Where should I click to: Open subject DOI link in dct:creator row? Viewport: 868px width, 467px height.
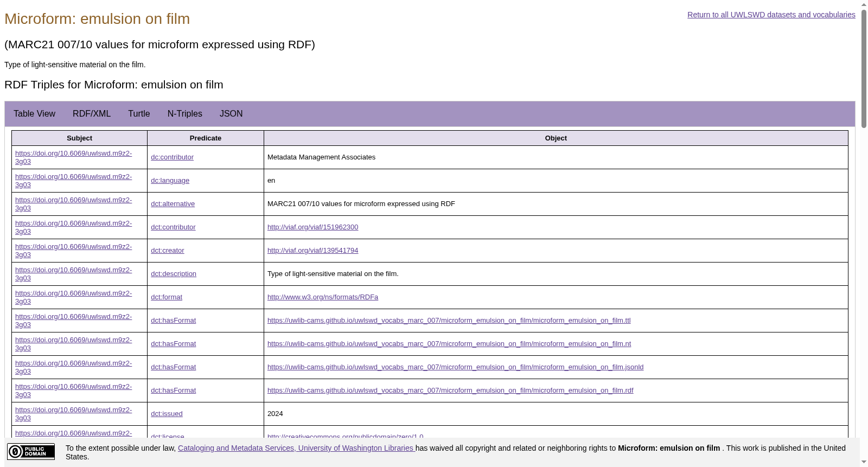click(73, 251)
